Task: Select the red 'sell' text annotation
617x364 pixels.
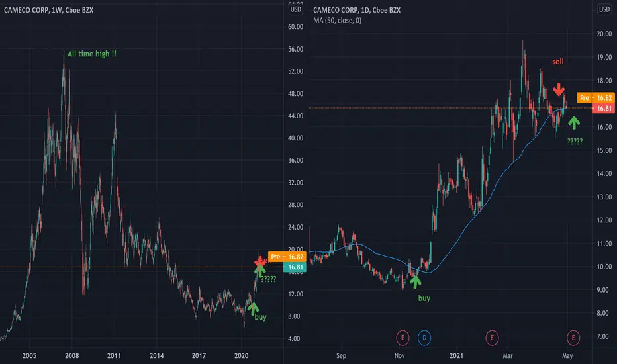Action: (557, 62)
